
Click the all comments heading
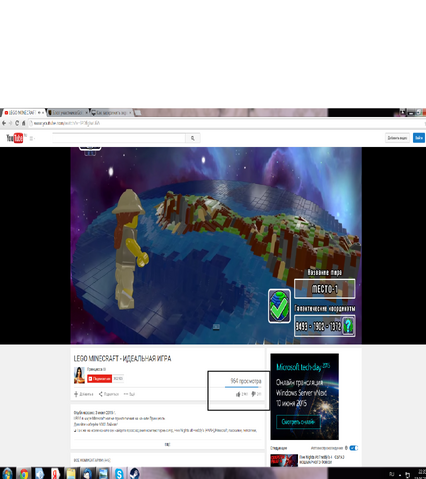coord(92,460)
